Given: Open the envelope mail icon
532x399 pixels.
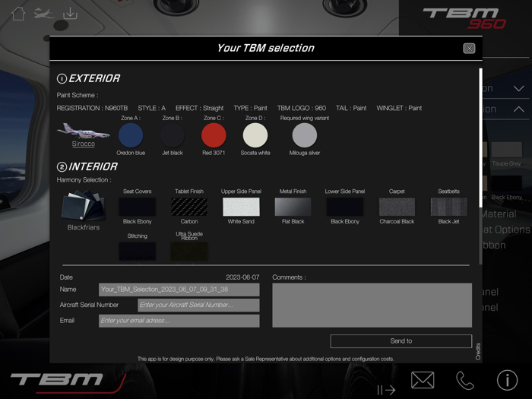Looking at the screenshot, I should tap(423, 380).
